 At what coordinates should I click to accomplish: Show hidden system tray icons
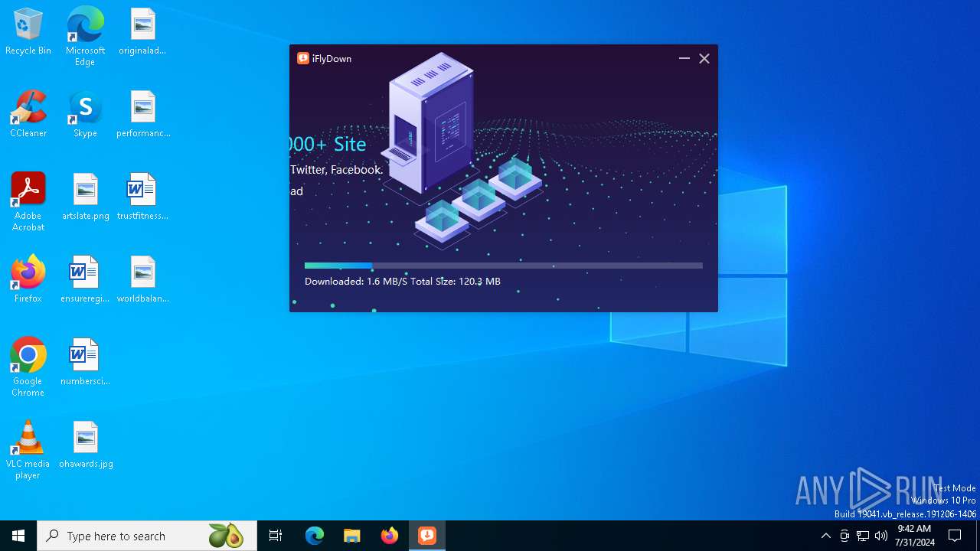(x=825, y=536)
